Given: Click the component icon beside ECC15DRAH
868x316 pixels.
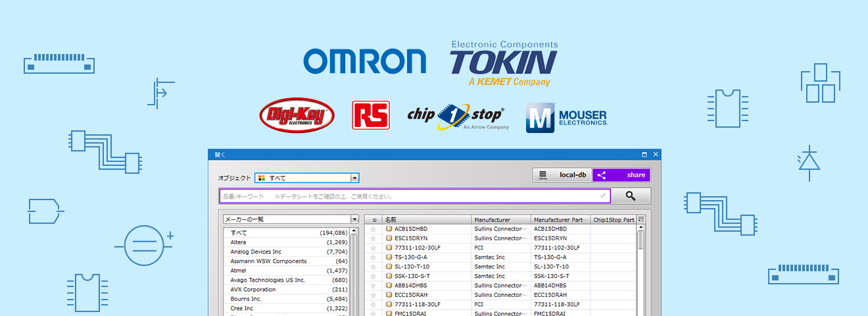Looking at the screenshot, I should pos(389,295).
